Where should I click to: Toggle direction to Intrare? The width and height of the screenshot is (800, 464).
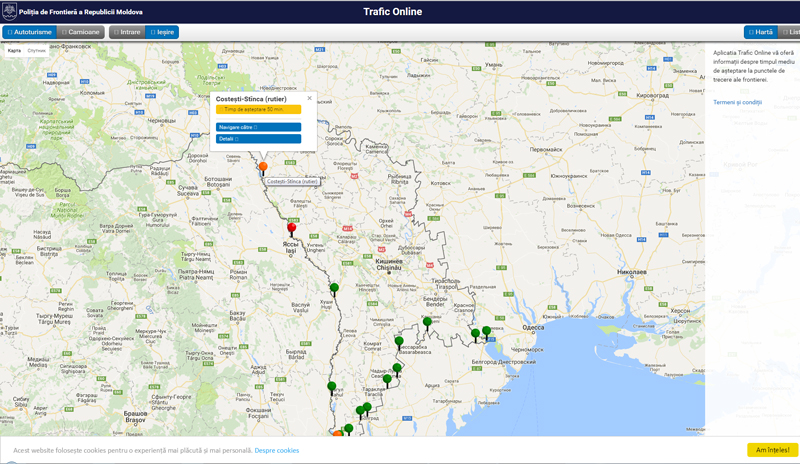[127, 32]
